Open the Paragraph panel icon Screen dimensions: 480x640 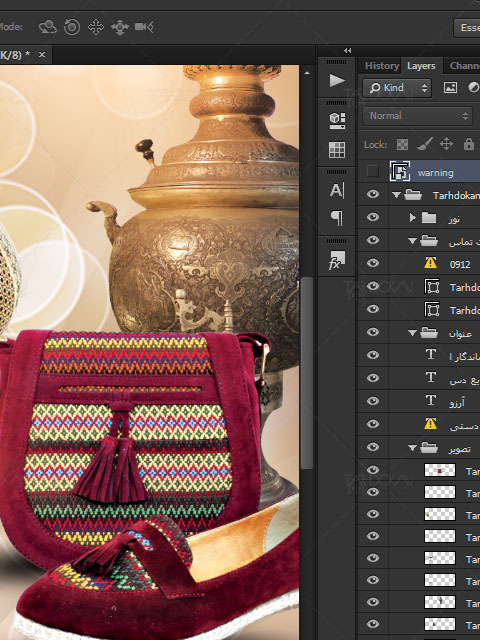tap(337, 218)
